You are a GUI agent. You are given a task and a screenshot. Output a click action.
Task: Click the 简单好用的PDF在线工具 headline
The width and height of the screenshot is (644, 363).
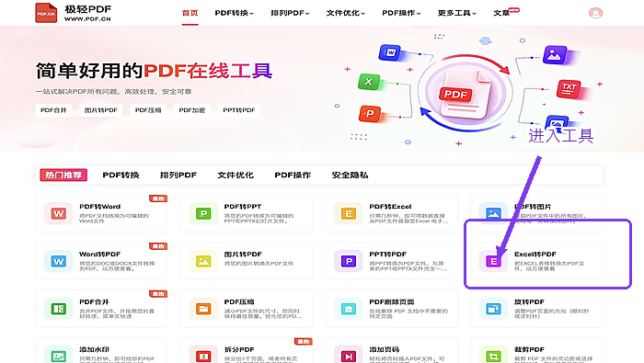154,71
